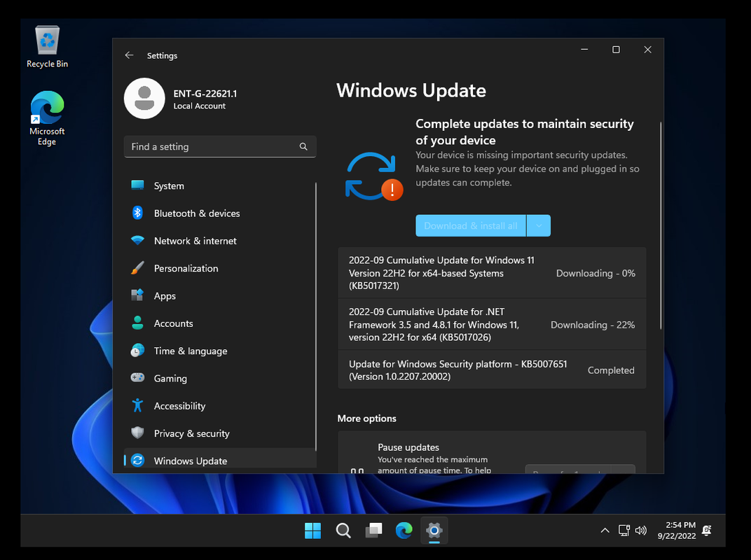Click the taskbar Search icon
Image resolution: width=751 pixels, height=560 pixels.
343,531
